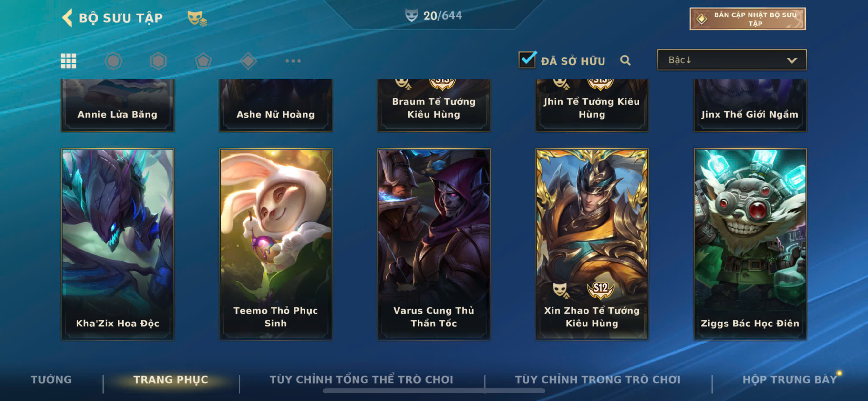Open the search magnifier icon
This screenshot has height=401, width=868.
625,60
